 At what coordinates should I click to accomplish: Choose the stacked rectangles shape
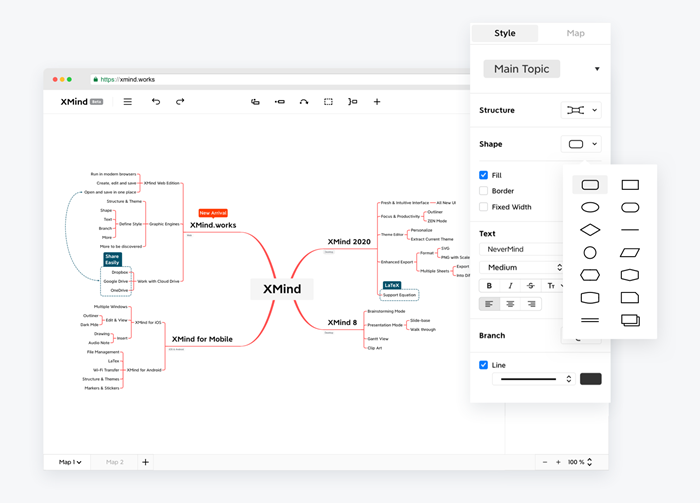coord(630,320)
